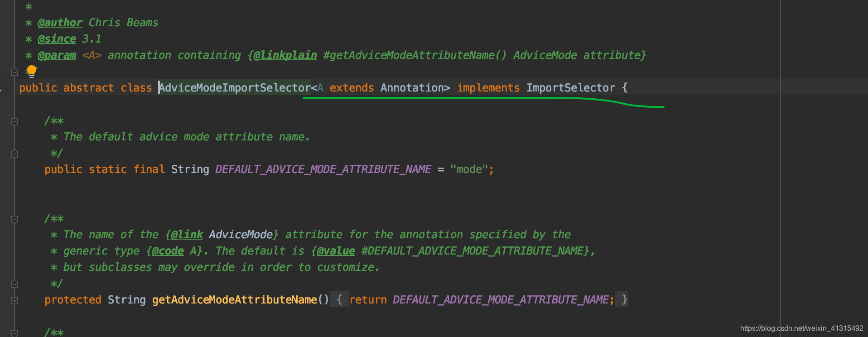The height and width of the screenshot is (337, 868).
Task: Click the Annotation type bound
Action: coord(412,88)
